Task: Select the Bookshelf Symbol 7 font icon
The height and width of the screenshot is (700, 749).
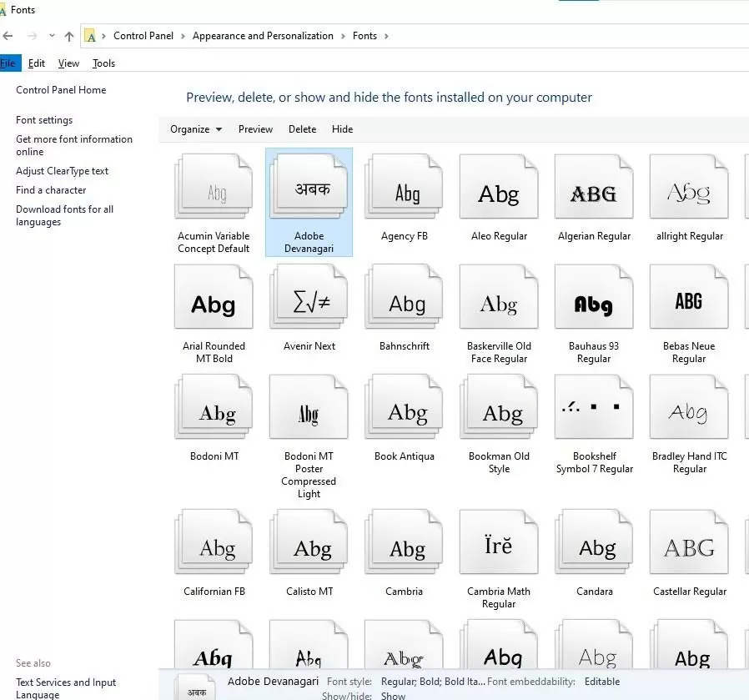Action: [x=594, y=406]
